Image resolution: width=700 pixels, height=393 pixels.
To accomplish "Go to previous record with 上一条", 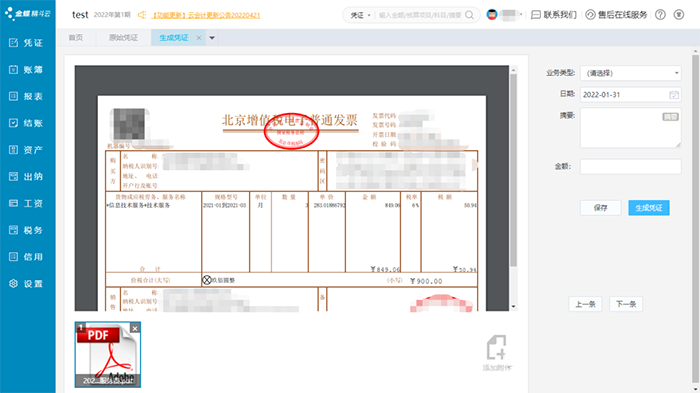I will click(x=585, y=304).
